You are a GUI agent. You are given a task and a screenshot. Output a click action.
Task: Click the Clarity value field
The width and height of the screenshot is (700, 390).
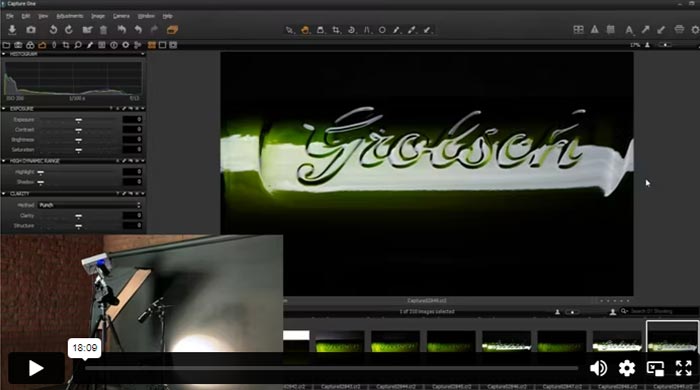[133, 216]
